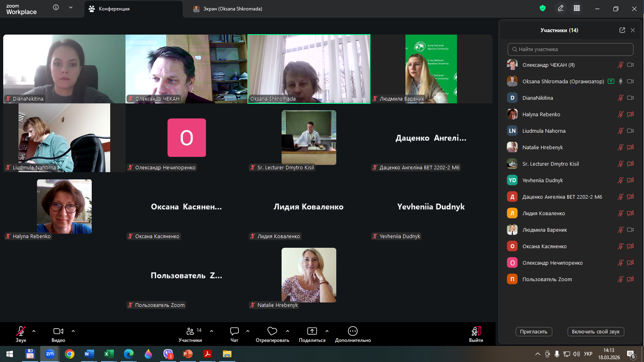Toggle camera with the Video button
644x362 pixels.
[x=58, y=331]
